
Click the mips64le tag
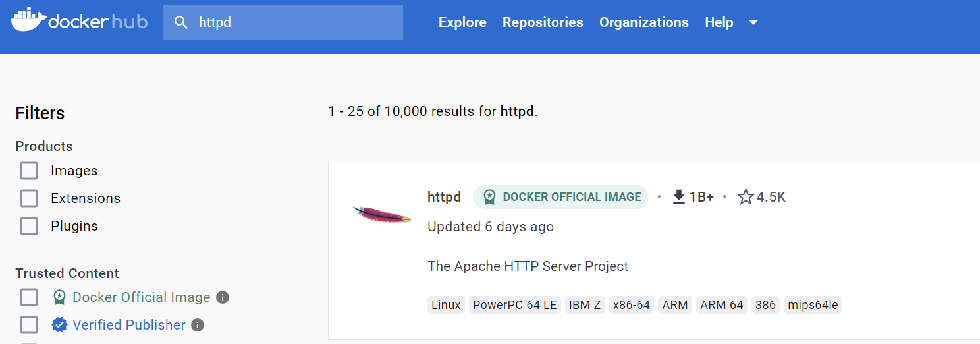pos(813,305)
